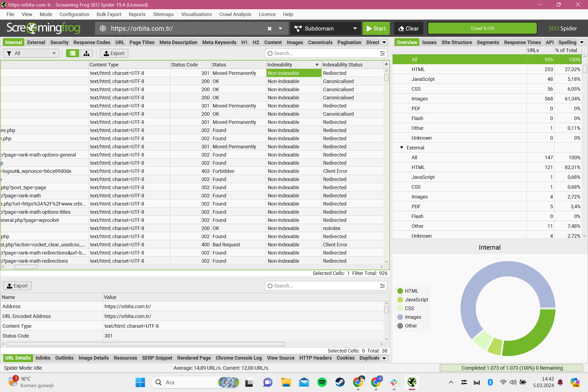Open the Issues tab

[x=429, y=42]
